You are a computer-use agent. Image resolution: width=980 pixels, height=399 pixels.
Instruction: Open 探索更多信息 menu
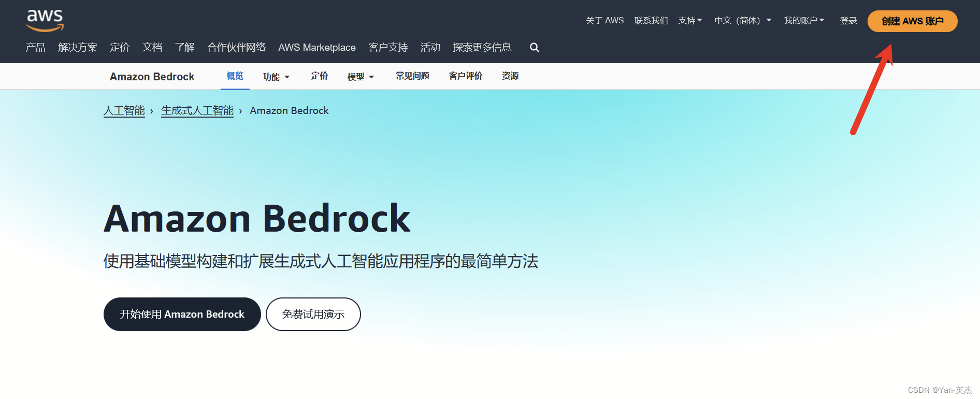tap(482, 48)
